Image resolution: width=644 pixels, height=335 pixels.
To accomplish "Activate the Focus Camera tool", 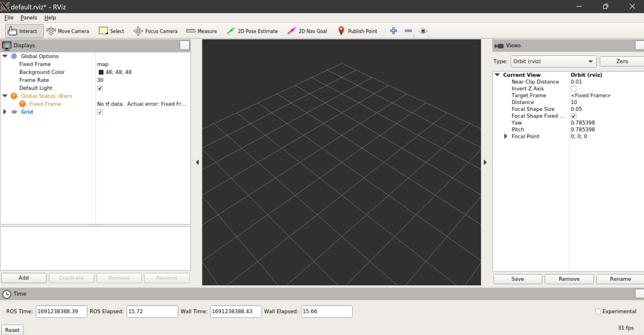I will pos(155,31).
